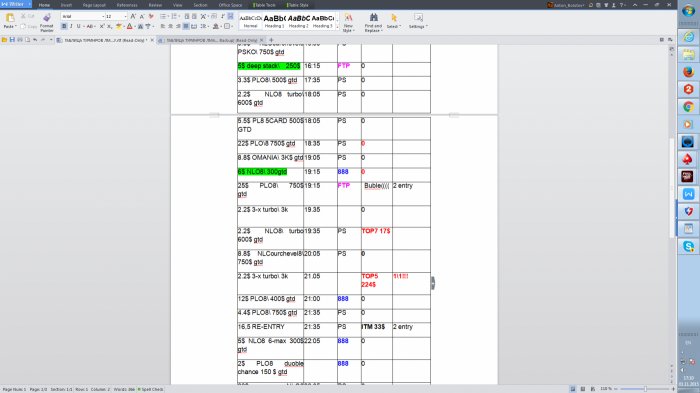This screenshot has width=700, height=393.
Task: Click the red font color icon
Action: click(x=129, y=27)
